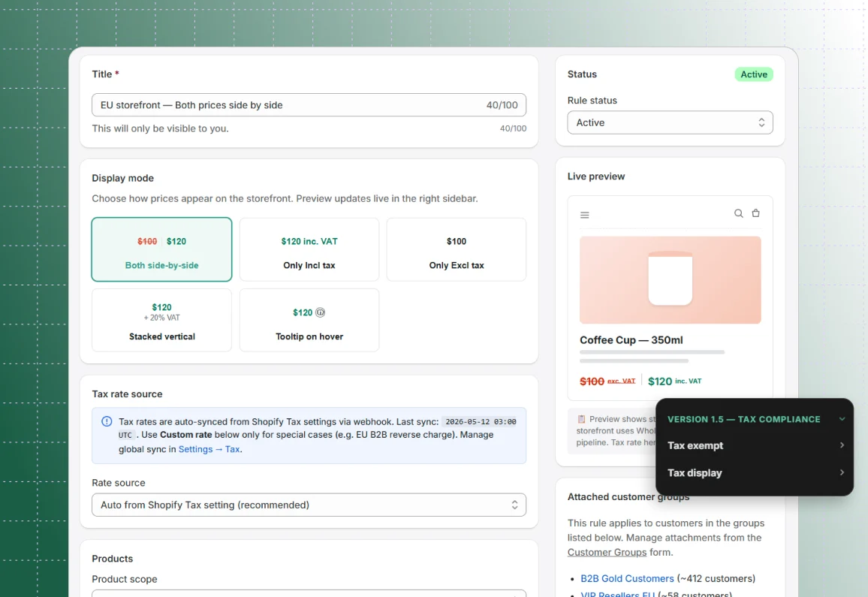
Task: Click into the Title input field
Action: (x=309, y=105)
